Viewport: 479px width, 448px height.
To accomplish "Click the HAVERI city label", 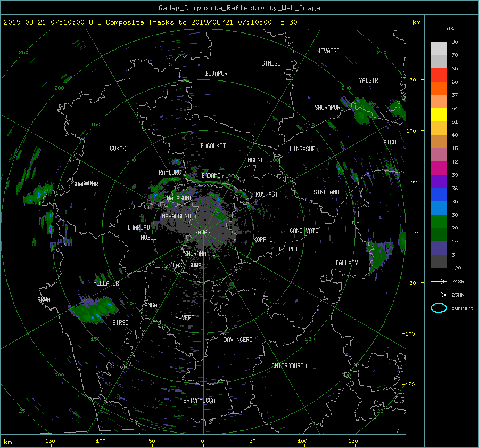I will point(185,319).
